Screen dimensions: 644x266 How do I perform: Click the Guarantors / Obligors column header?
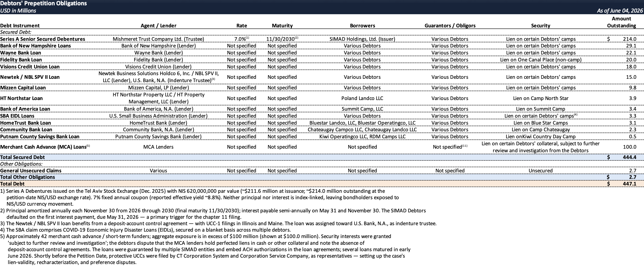450,26
